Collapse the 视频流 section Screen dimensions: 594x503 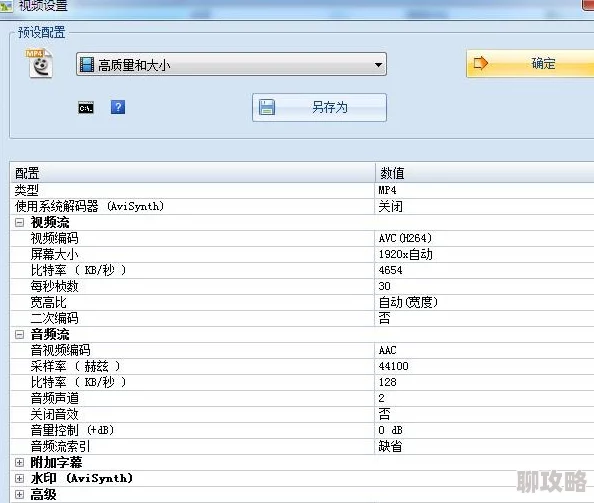pos(19,222)
